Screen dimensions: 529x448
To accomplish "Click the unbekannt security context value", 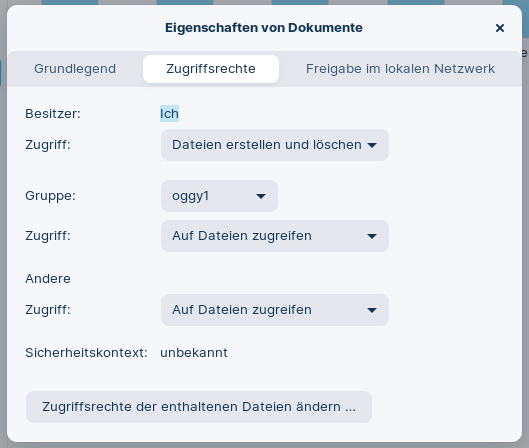I will [194, 353].
